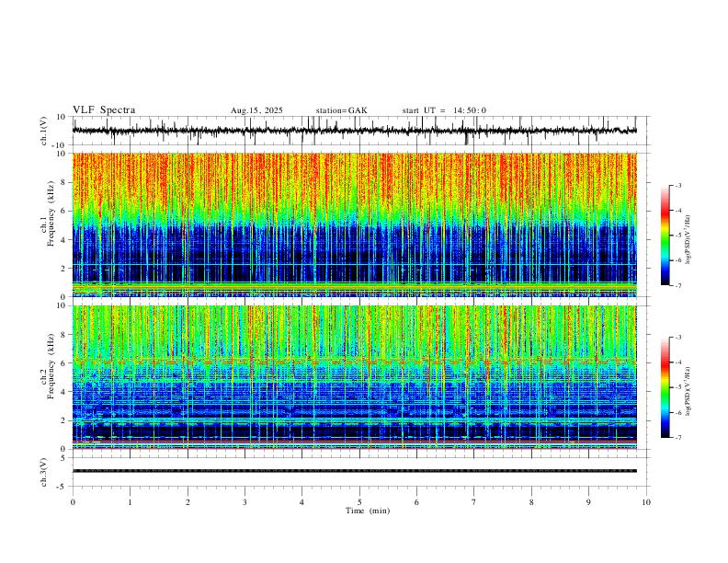Click the time axis tick labeled '7'
Image resolution: width=728 pixels, height=563 pixels.
click(474, 502)
